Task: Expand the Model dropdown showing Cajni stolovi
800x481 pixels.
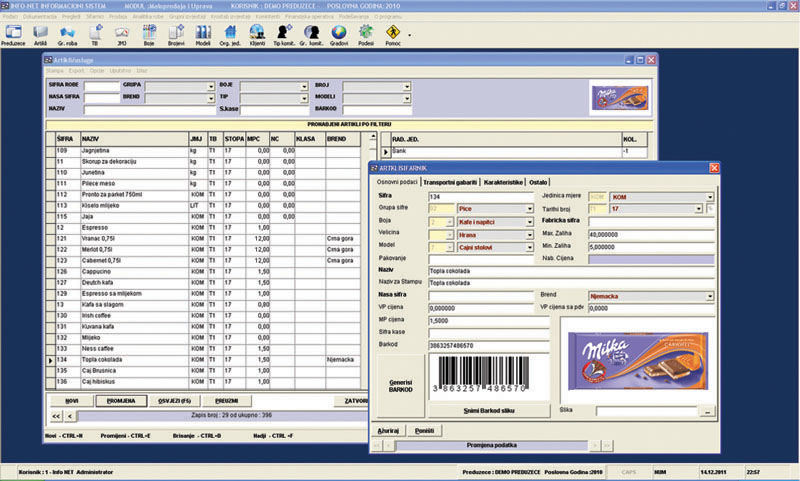Action: click(x=530, y=247)
